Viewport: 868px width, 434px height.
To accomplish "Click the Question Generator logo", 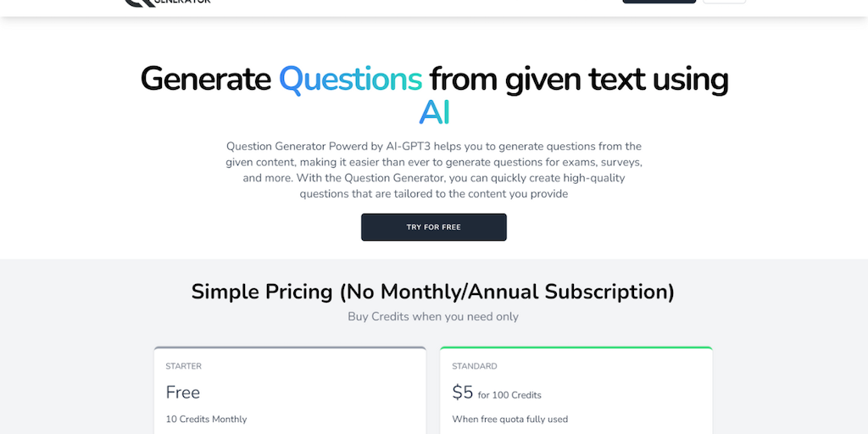I will 167,3.
